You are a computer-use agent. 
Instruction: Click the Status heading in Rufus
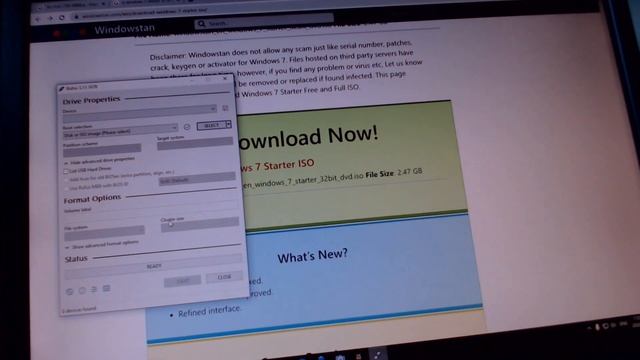(76, 259)
